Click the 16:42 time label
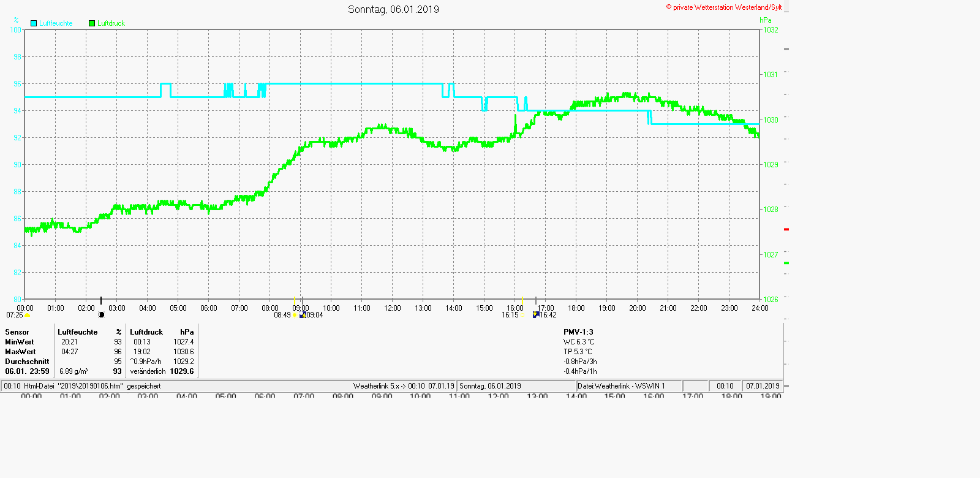This screenshot has height=478, width=980. (x=548, y=315)
